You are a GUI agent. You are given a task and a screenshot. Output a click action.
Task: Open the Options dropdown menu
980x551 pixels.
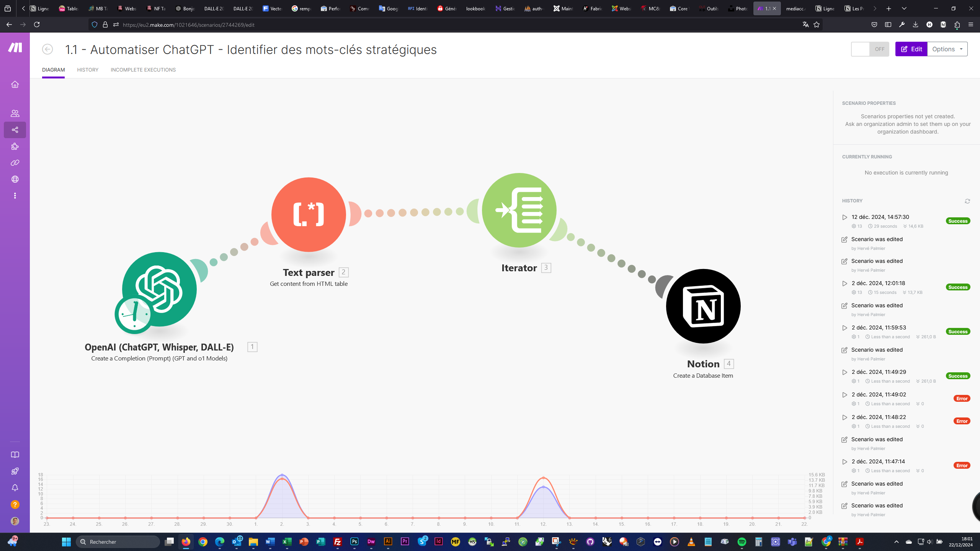point(946,49)
